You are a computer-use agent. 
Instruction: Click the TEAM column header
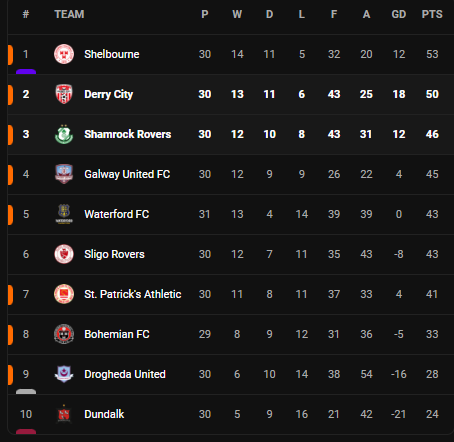click(x=69, y=14)
